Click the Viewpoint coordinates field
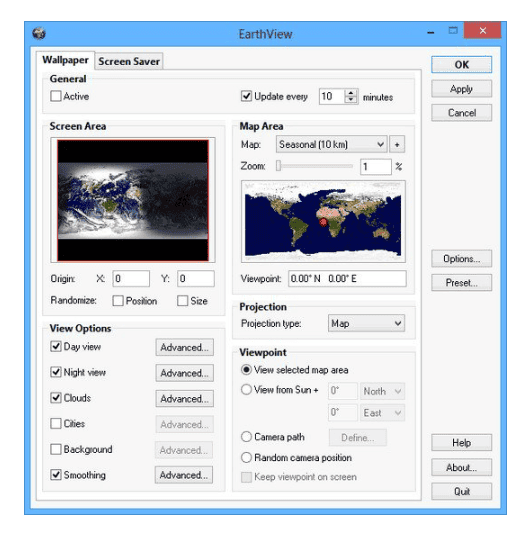Screen dimensions: 526x537 [x=347, y=278]
